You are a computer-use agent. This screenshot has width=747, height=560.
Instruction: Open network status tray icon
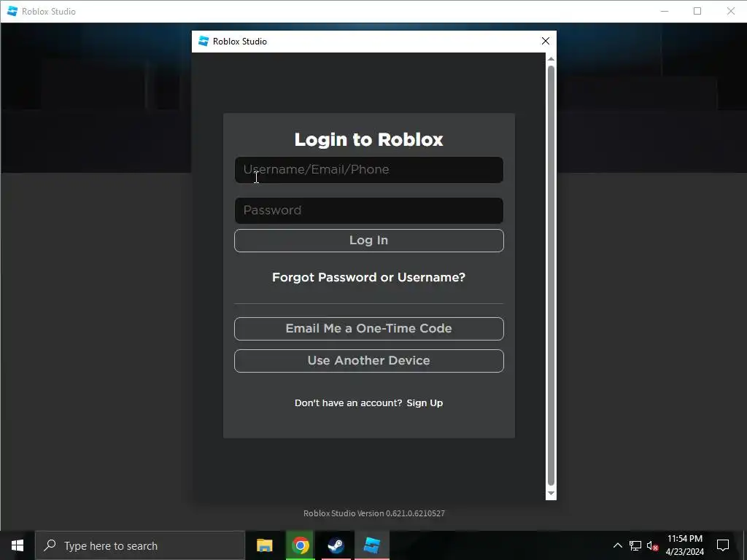(x=635, y=545)
